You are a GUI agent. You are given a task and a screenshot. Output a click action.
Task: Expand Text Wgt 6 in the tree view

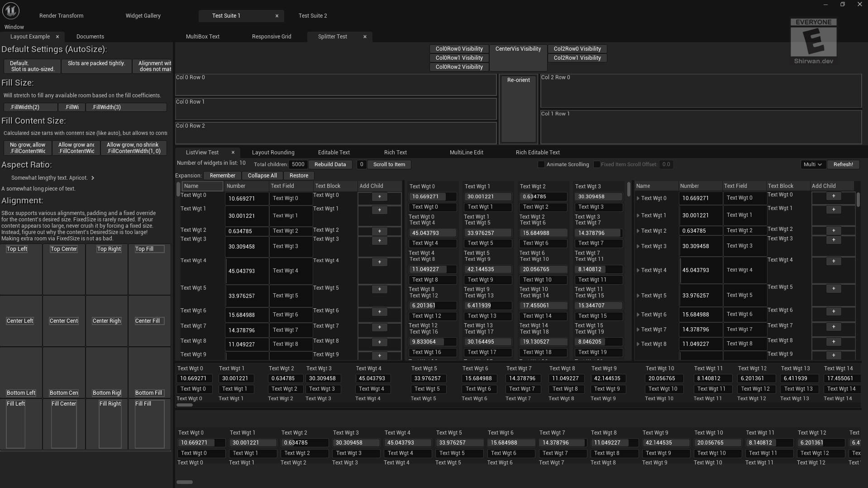click(638, 315)
